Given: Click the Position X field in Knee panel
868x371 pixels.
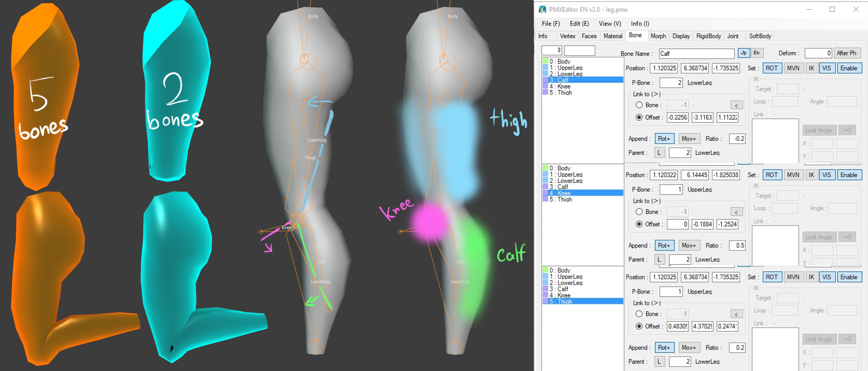Looking at the screenshot, I should click(664, 175).
